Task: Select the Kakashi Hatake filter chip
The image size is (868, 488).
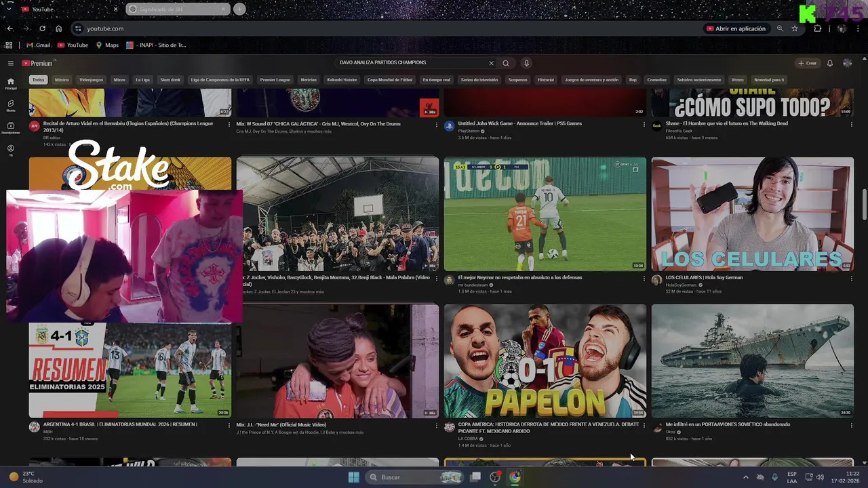Action: click(342, 80)
